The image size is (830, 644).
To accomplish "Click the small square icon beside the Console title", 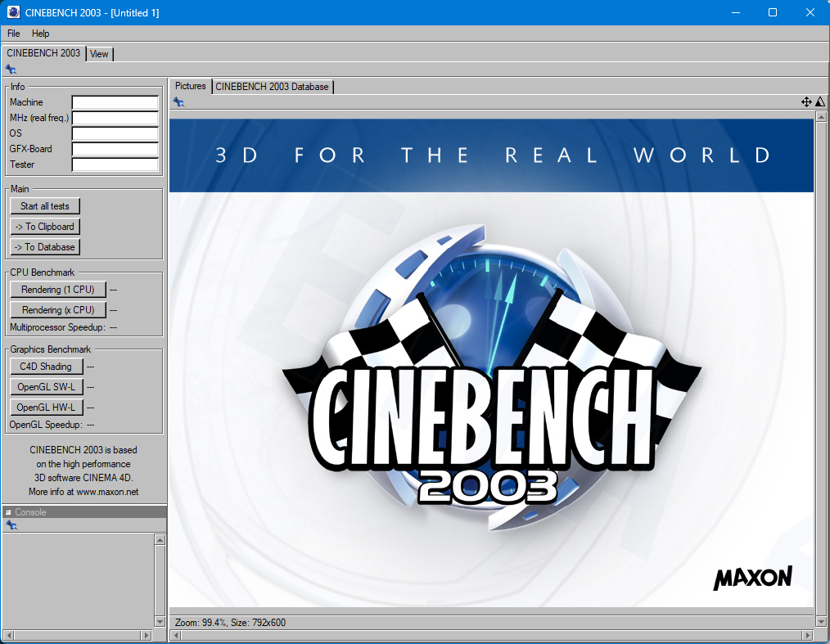I will (x=8, y=512).
